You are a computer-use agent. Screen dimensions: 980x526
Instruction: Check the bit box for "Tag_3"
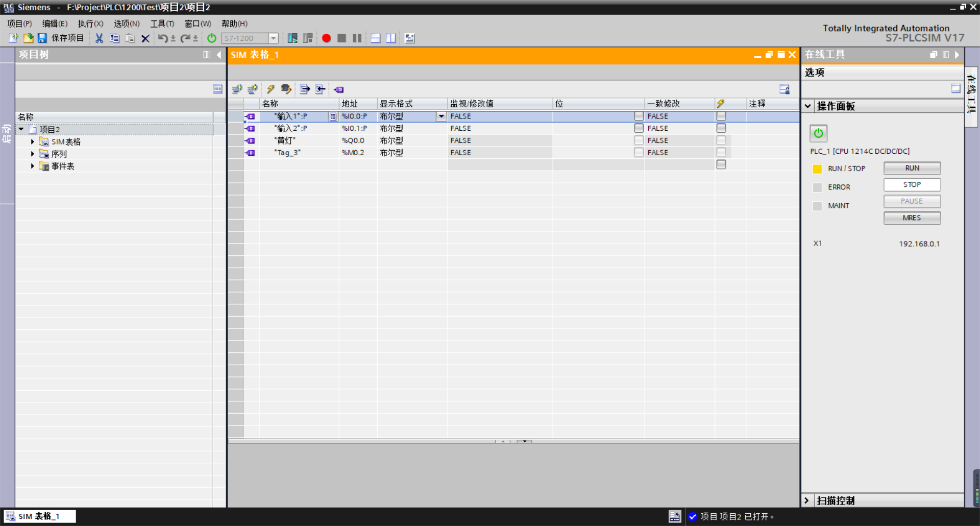click(638, 152)
